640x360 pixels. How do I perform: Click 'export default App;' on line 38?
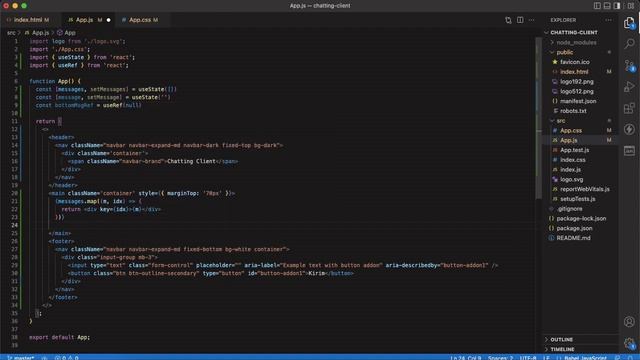coord(59,337)
